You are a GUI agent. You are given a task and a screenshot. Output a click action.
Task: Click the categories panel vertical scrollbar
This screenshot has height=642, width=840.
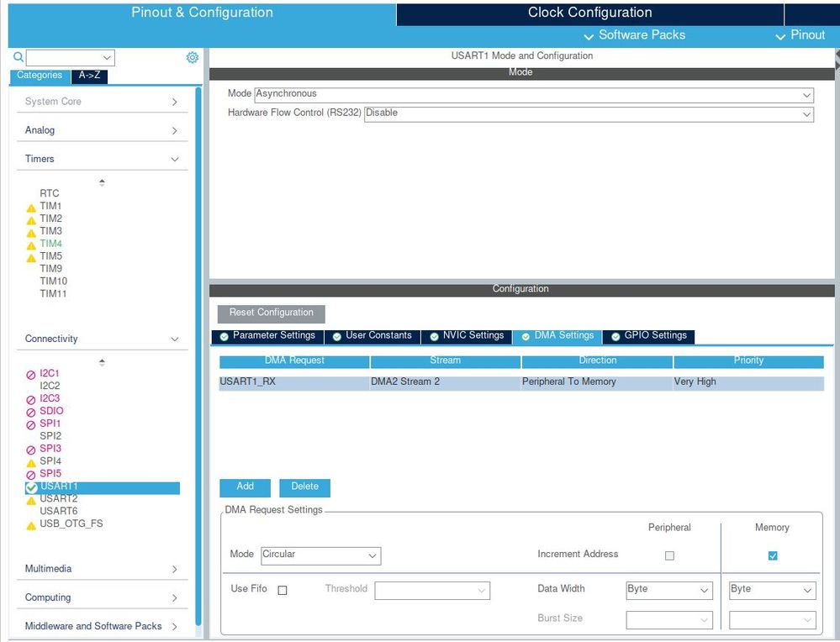198,356
